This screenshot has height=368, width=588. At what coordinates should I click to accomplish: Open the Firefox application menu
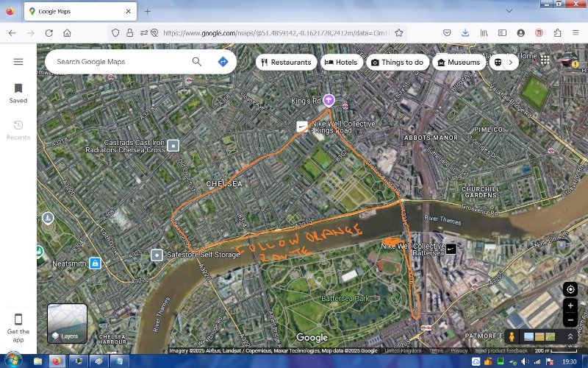[x=576, y=33]
